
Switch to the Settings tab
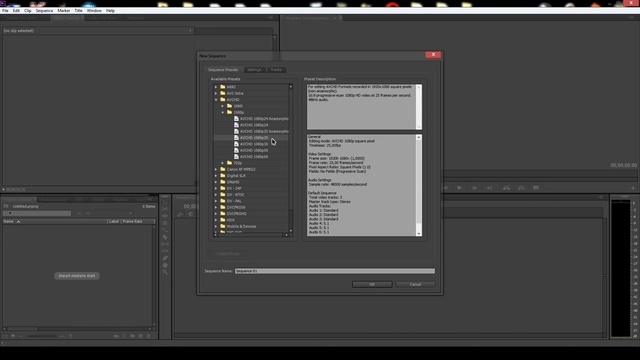pos(254,70)
